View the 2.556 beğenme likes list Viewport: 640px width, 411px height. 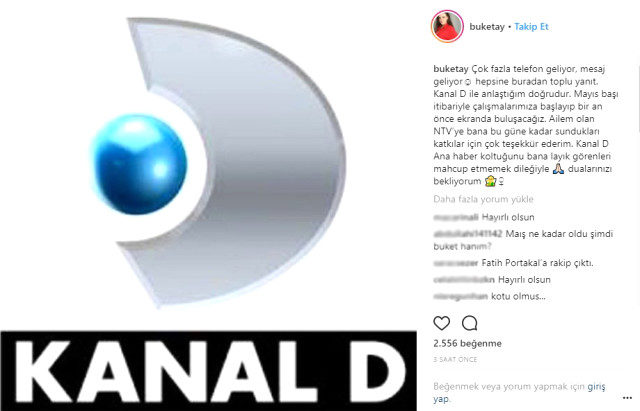[467, 343]
